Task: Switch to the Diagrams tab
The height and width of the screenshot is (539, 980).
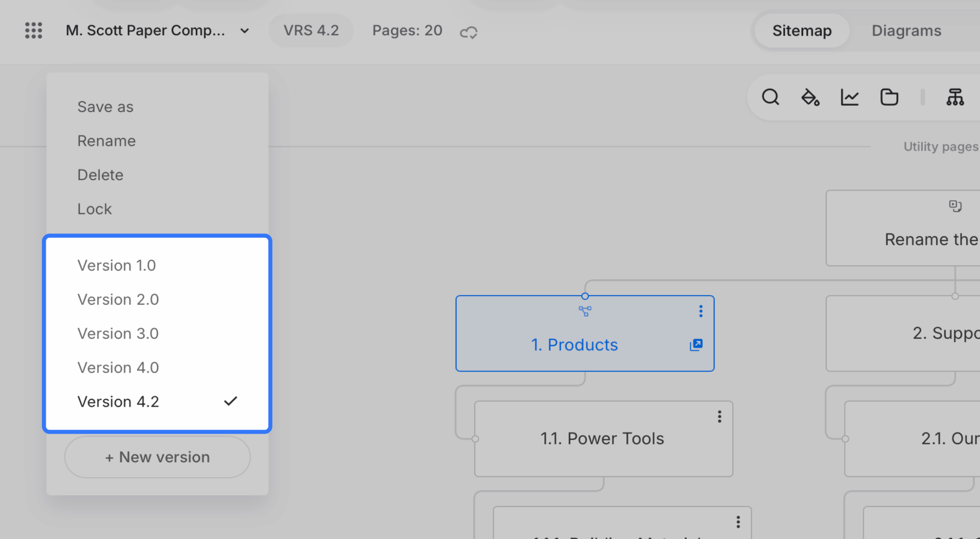Action: point(906,30)
